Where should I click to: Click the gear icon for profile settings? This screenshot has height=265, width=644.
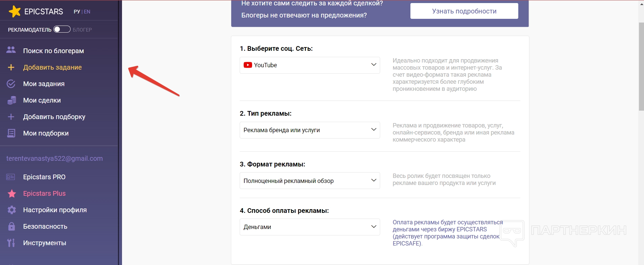[12, 210]
